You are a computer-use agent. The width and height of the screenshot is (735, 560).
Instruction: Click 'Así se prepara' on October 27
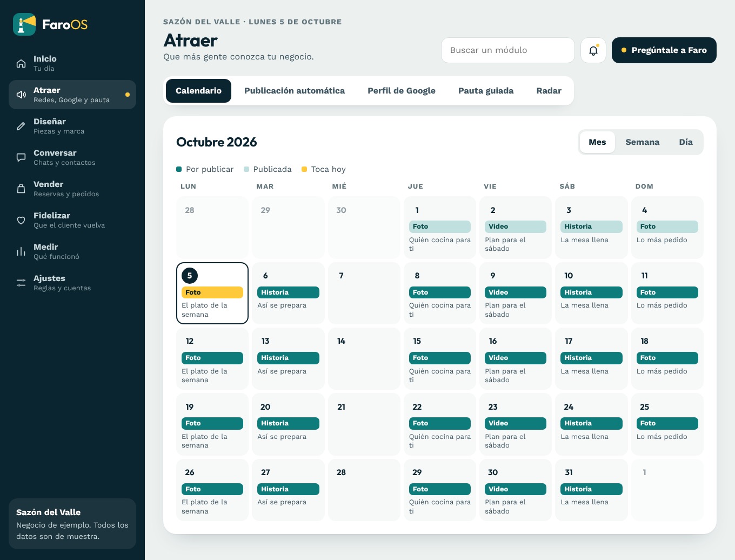pos(282,502)
